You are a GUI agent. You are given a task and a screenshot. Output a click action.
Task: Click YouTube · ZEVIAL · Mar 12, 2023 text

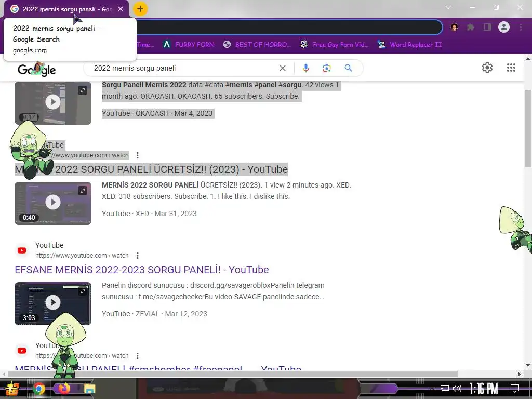154,314
